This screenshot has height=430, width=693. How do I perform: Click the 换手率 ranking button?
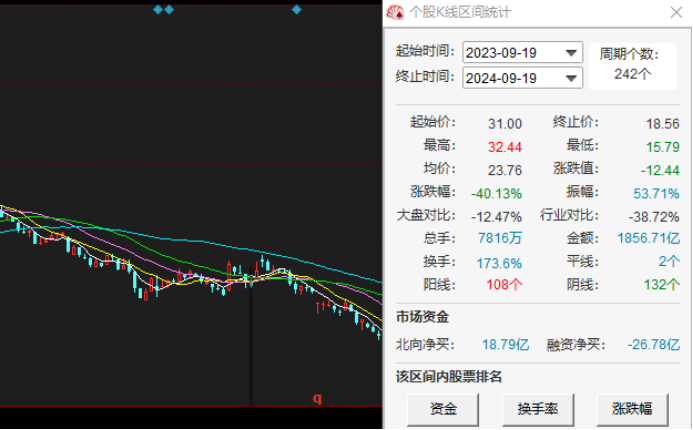pyautogui.click(x=538, y=409)
